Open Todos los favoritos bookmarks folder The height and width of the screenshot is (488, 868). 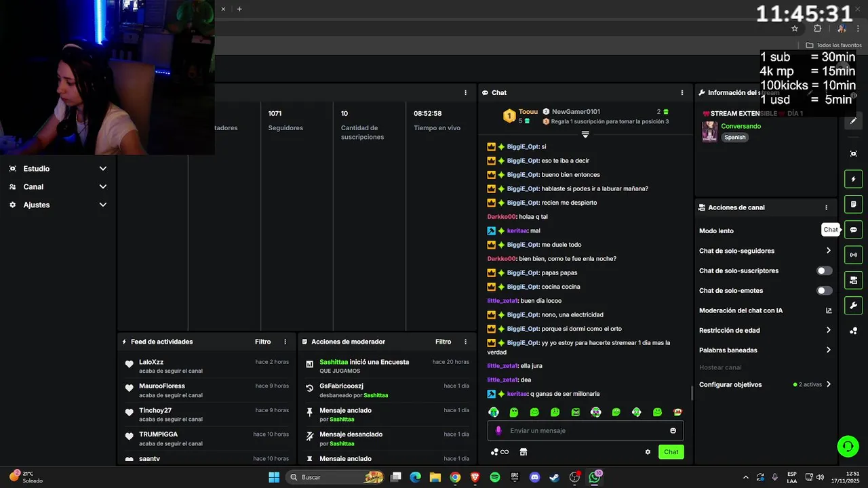pyautogui.click(x=833, y=45)
